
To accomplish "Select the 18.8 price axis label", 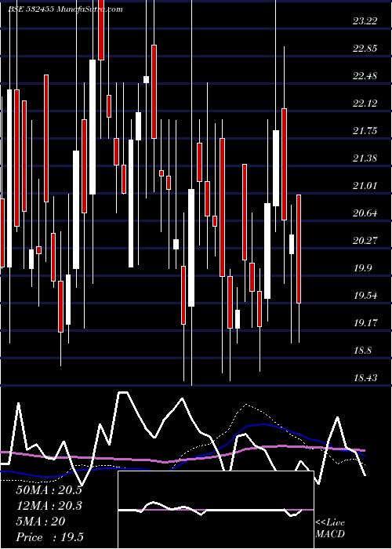I will (x=362, y=350).
